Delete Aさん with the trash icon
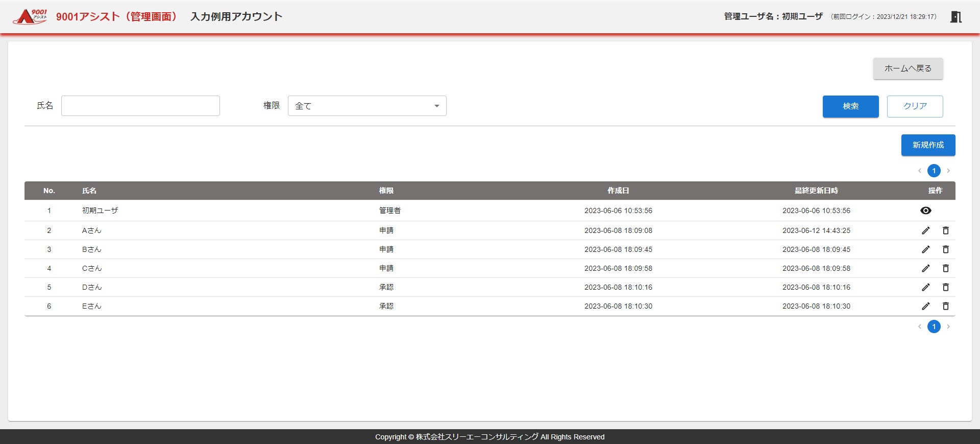Viewport: 980px width, 444px height. (945, 230)
